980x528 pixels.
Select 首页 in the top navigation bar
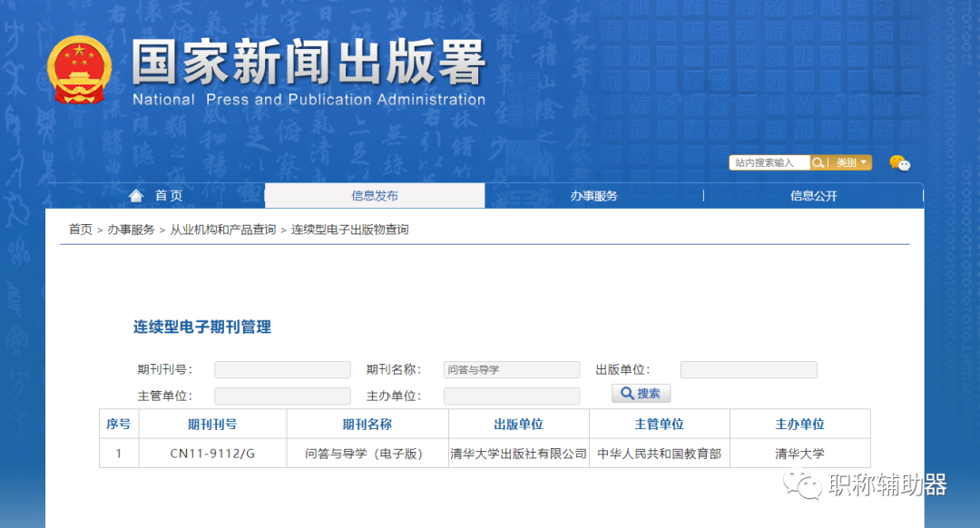pos(167,194)
